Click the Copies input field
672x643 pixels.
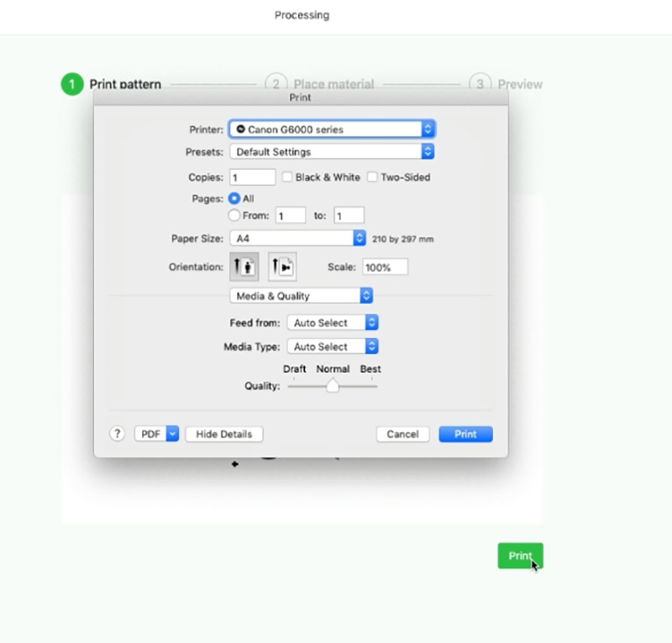pyautogui.click(x=253, y=177)
